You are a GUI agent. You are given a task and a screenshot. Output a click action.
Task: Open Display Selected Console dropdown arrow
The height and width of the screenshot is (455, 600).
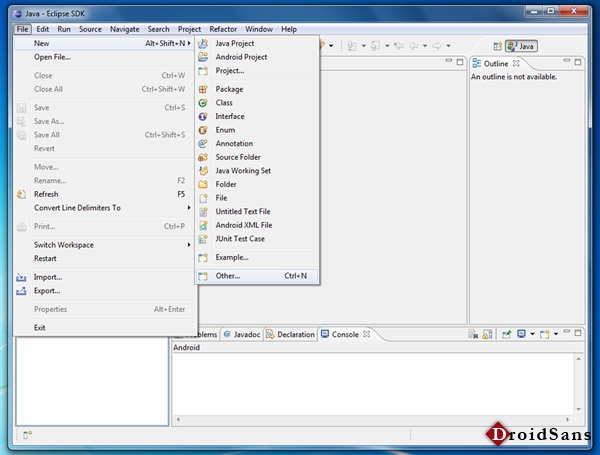[x=532, y=334]
